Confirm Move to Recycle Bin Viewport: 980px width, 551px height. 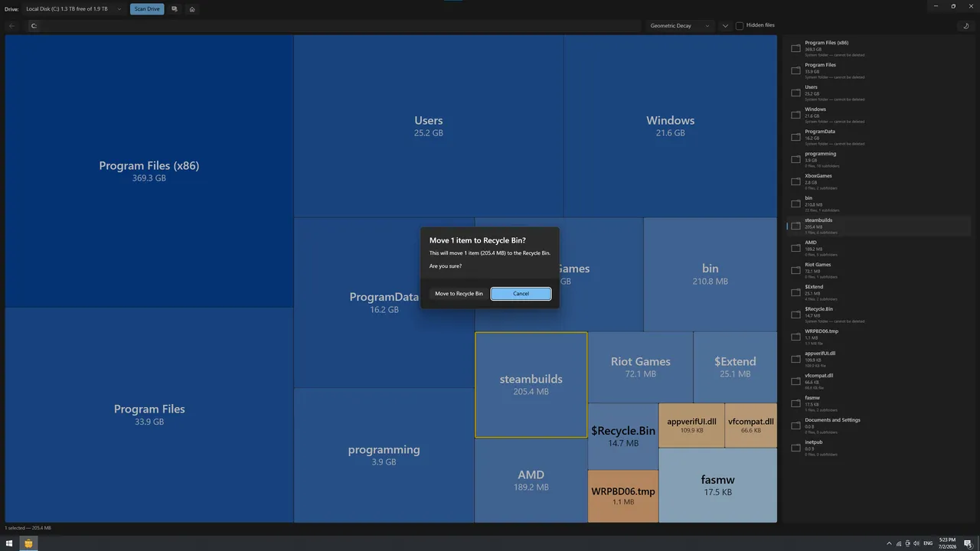(x=459, y=294)
